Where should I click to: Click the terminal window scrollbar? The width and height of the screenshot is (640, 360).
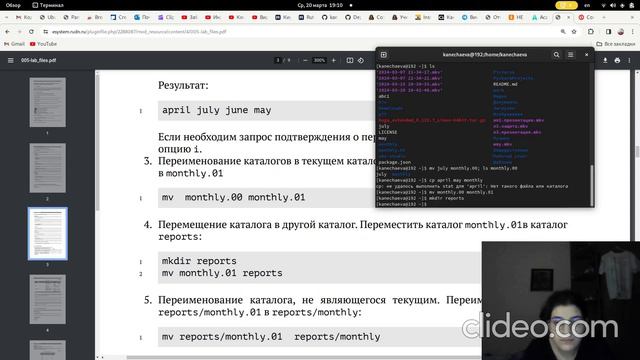point(592,185)
